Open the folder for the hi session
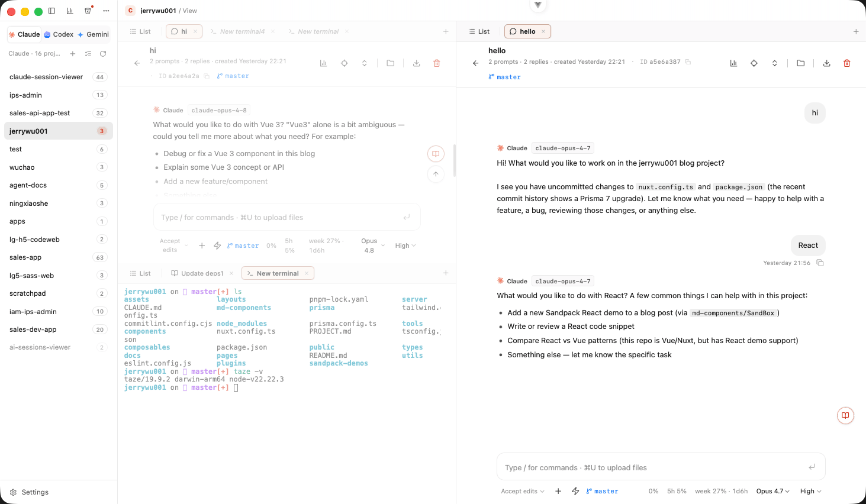This screenshot has height=504, width=866. click(391, 63)
